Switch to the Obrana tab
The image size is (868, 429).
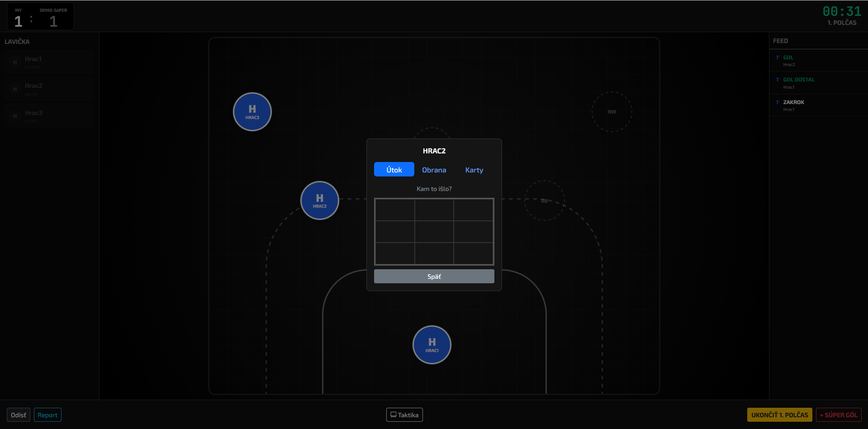(434, 170)
